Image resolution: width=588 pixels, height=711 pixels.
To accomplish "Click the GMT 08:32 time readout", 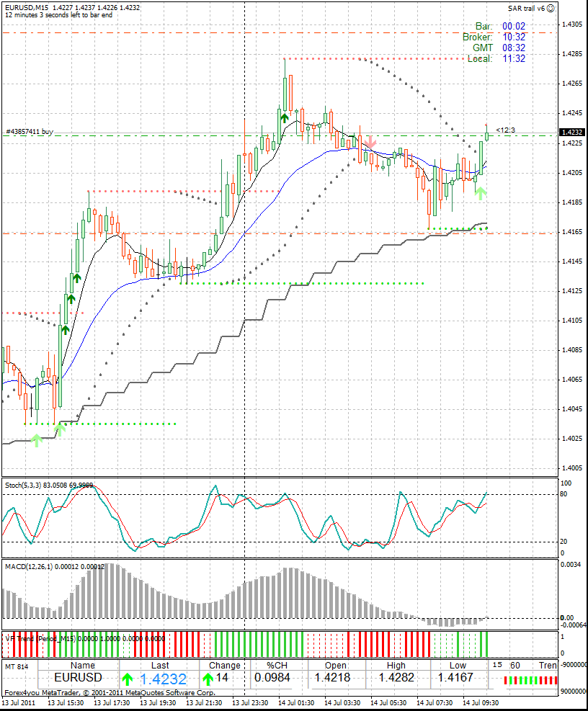I will point(499,48).
